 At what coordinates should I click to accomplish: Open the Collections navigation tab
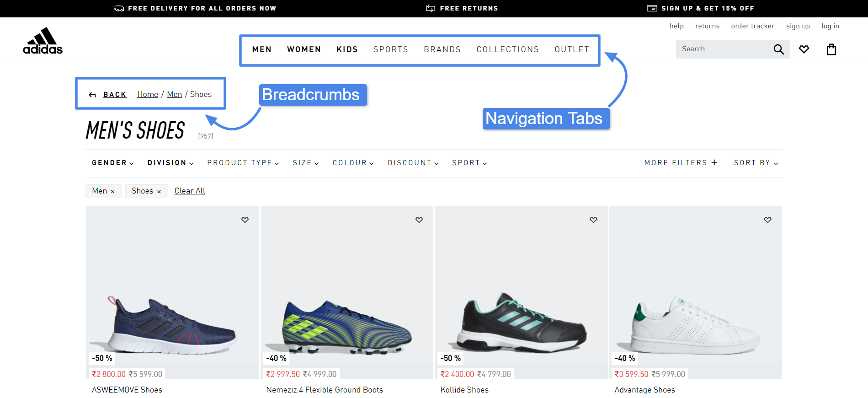[x=508, y=49]
